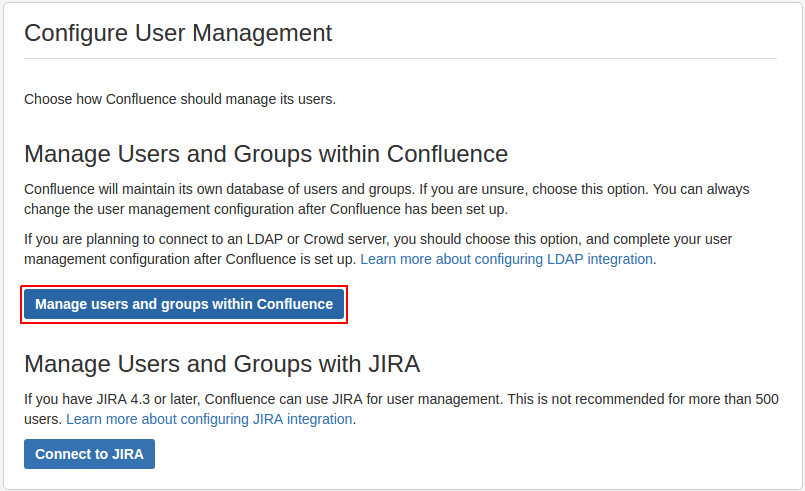Screen dimensions: 805x491
Task: Click the Manage Users and Groups with JIRA heading
Action: pos(222,364)
